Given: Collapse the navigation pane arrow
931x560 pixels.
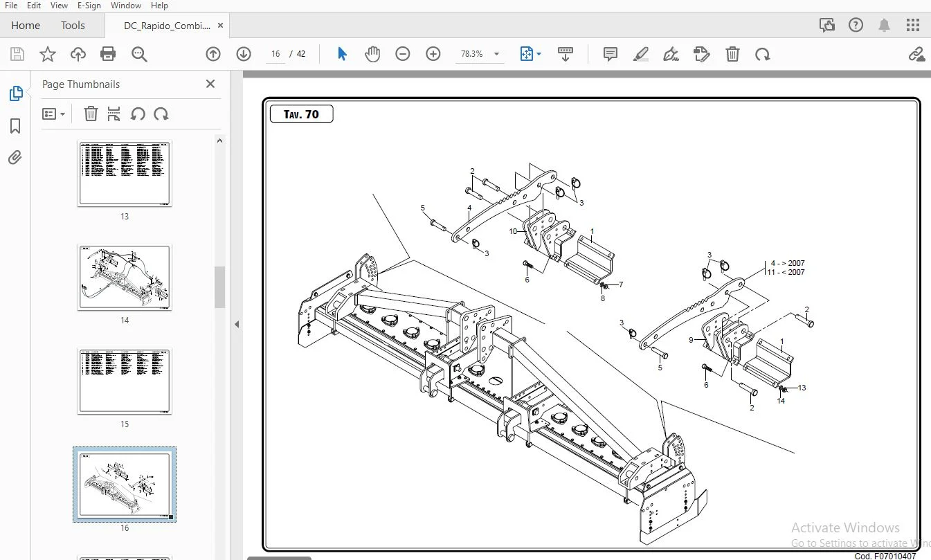Looking at the screenshot, I should [237, 324].
